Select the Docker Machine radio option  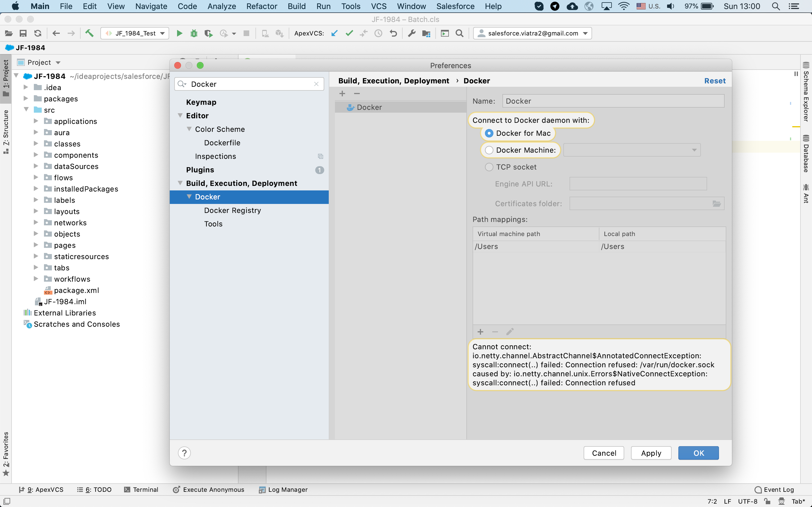pos(489,150)
